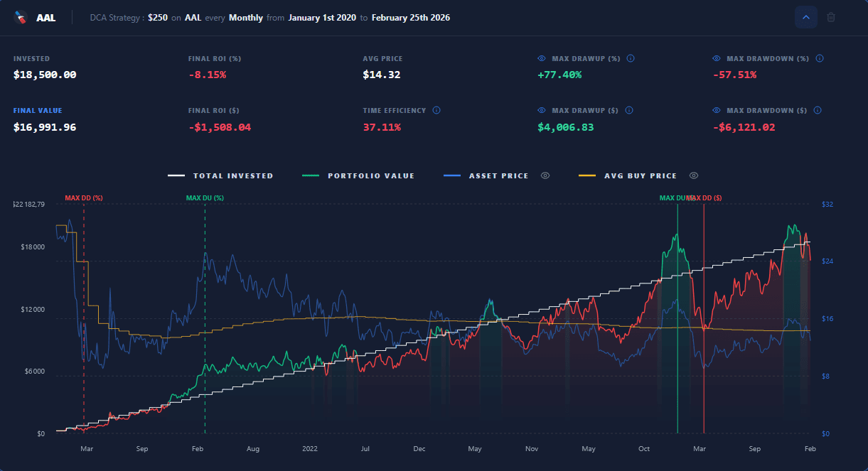Click the -$1,508.04 ROI value
868x471 pixels.
[220, 127]
